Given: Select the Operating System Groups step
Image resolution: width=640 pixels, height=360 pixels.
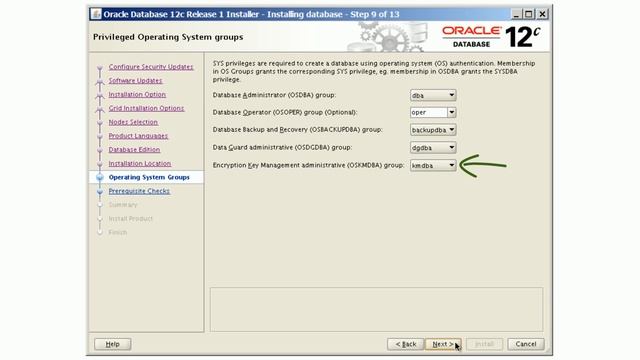Looking at the screenshot, I should click(149, 177).
